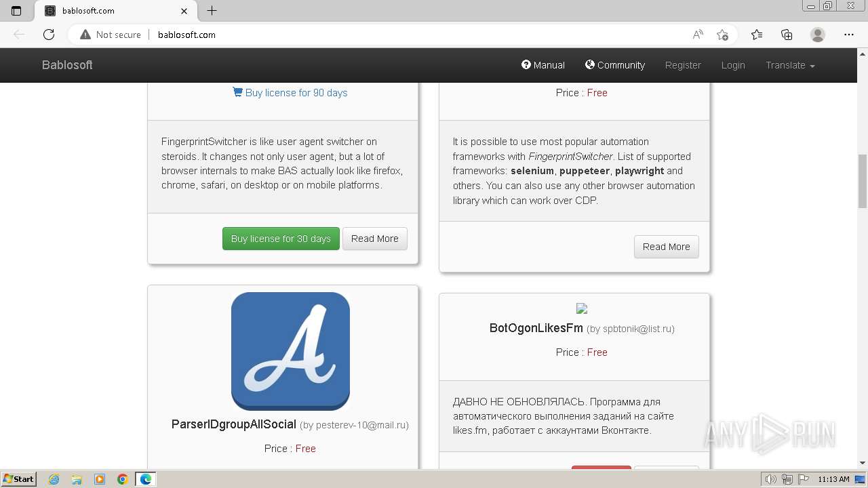Click the by pesterev-10@mail.ru author text
This screenshot has width=868, height=488.
pos(354,425)
